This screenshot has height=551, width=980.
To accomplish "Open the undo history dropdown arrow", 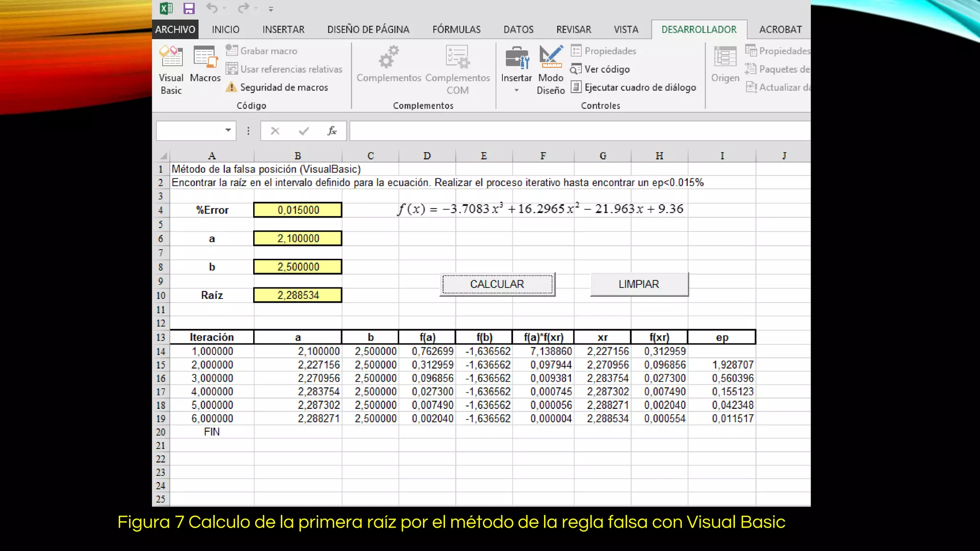I will pos(224,9).
